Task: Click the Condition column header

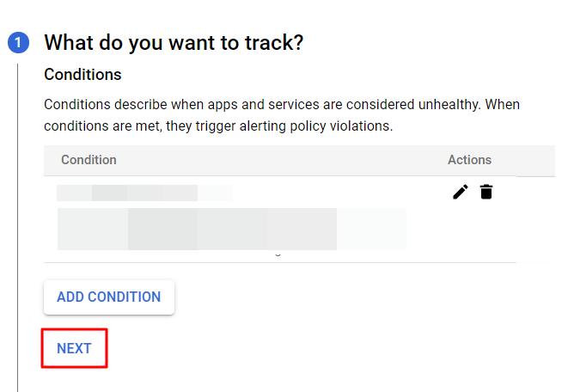Action: click(x=89, y=160)
